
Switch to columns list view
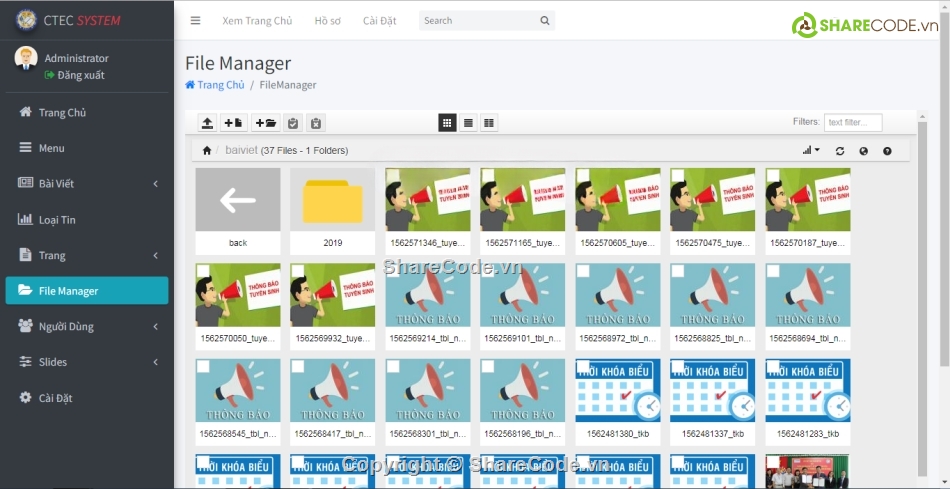pyautogui.click(x=489, y=123)
